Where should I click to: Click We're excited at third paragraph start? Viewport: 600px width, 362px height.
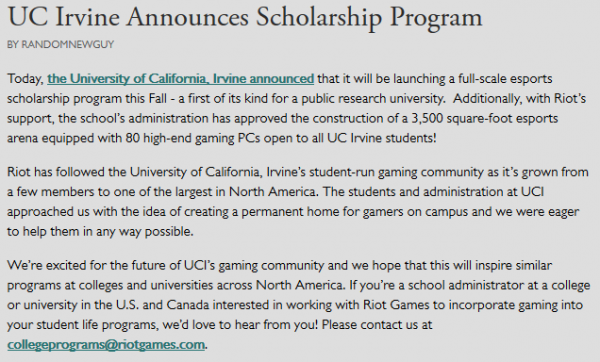pyautogui.click(x=46, y=265)
